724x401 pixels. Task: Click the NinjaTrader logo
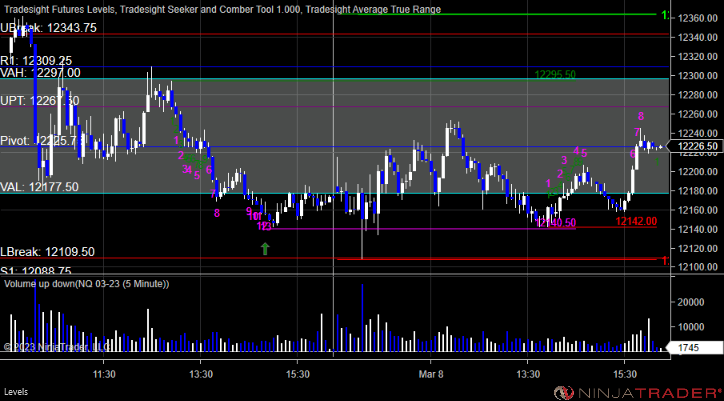click(x=638, y=393)
